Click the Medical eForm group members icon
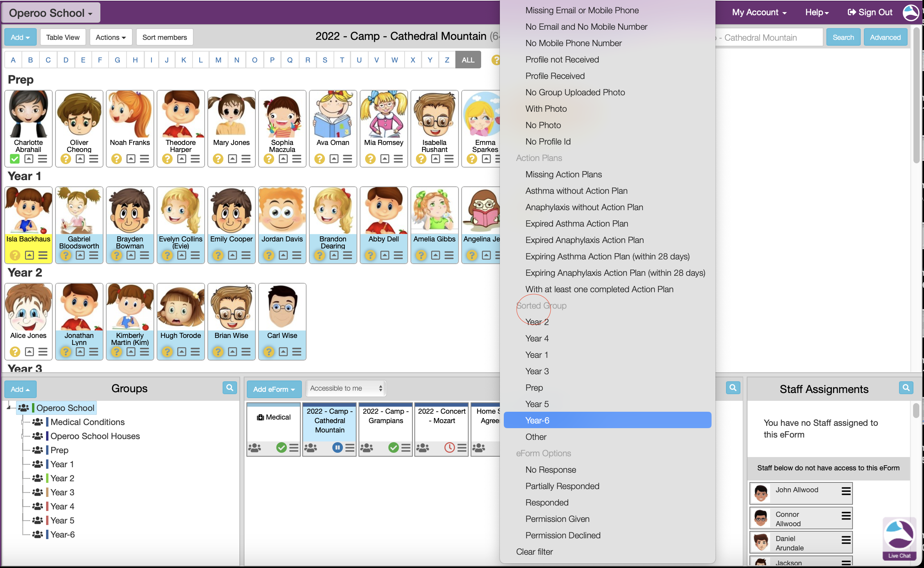 coord(255,448)
